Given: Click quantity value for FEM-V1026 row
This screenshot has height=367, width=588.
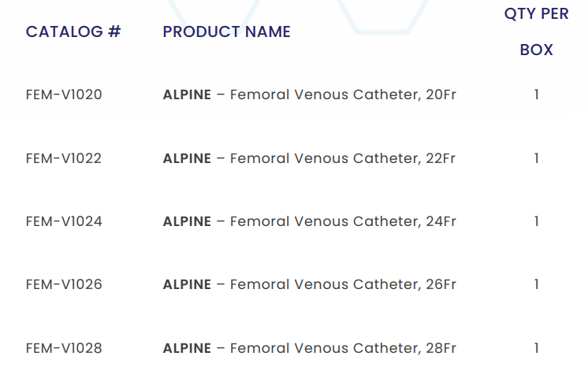Looking at the screenshot, I should coord(537,284).
